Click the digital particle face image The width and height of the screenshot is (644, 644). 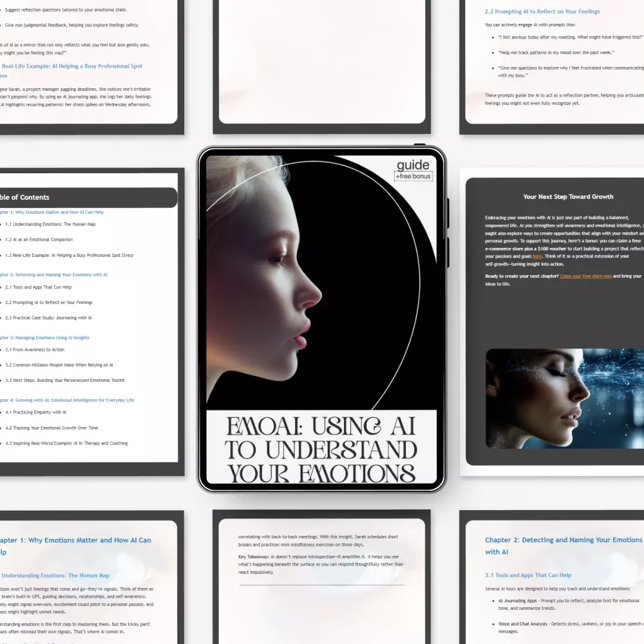pos(564,398)
